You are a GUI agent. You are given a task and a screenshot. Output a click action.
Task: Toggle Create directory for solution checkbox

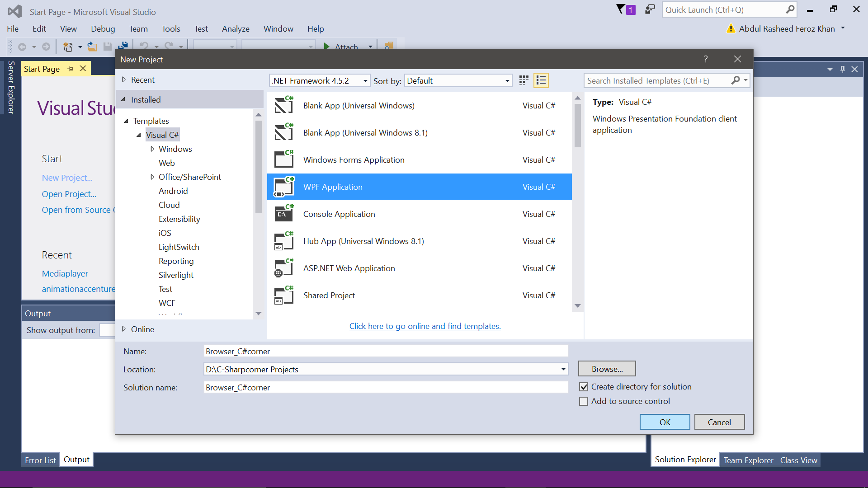click(x=584, y=387)
